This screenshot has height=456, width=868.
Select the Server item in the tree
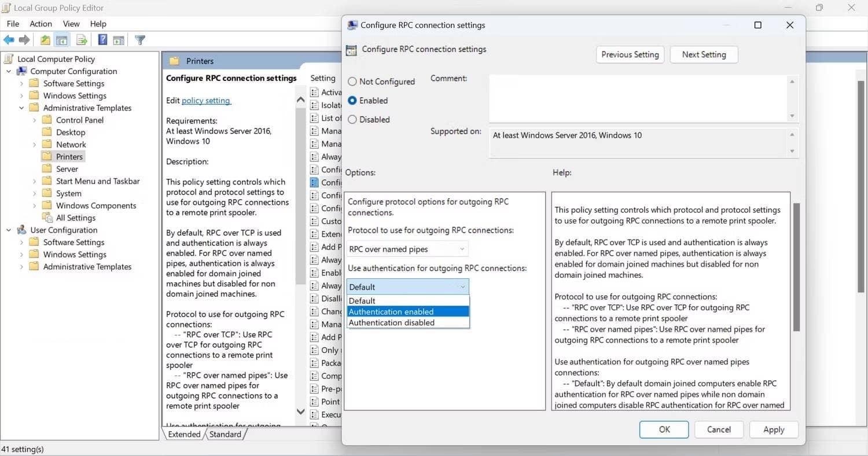pyautogui.click(x=67, y=169)
